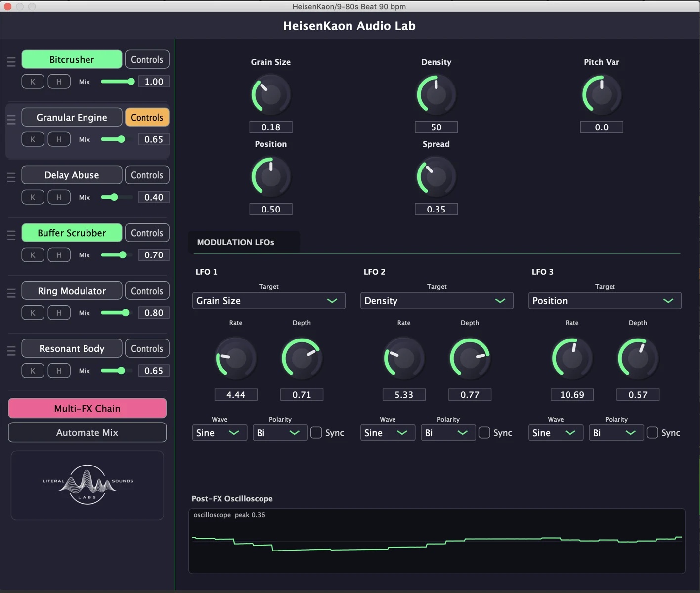Adjust the Granular Engine Mix slider
The width and height of the screenshot is (700, 593).
pyautogui.click(x=117, y=139)
